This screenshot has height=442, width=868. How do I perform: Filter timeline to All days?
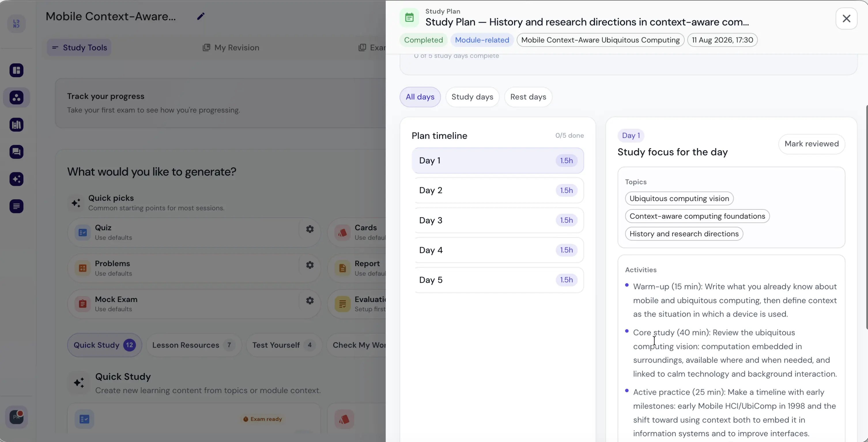point(420,97)
